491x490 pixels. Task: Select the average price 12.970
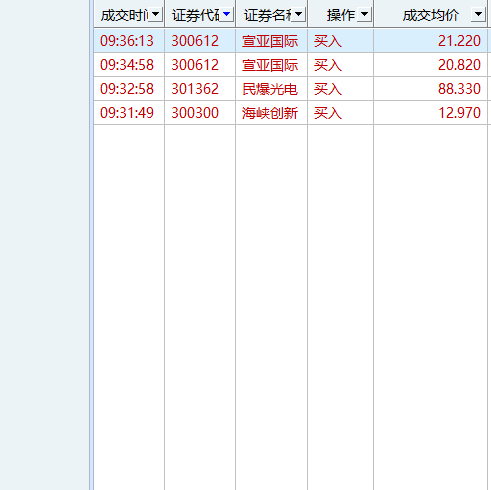[x=459, y=113]
